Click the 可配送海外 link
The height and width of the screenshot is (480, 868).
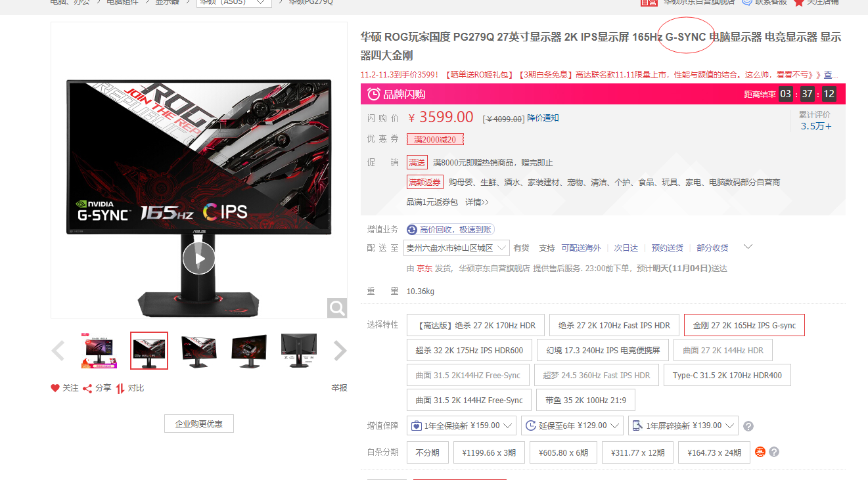click(581, 248)
